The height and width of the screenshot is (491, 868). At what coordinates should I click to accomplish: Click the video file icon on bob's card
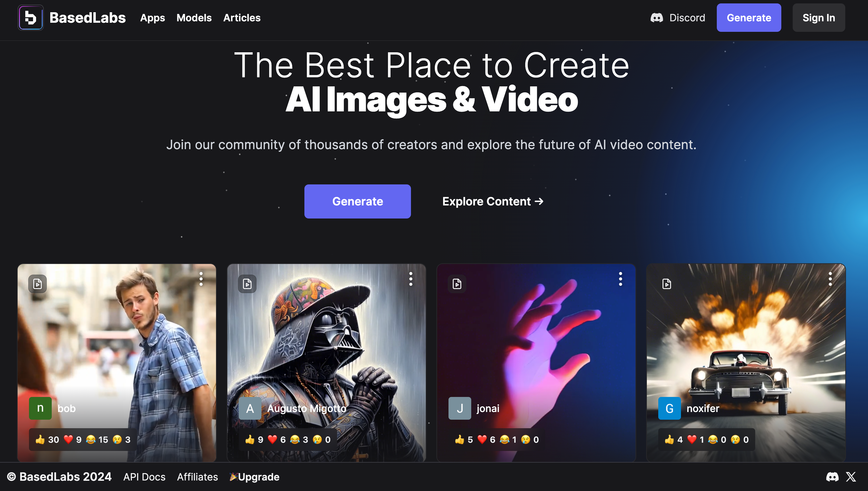[38, 284]
